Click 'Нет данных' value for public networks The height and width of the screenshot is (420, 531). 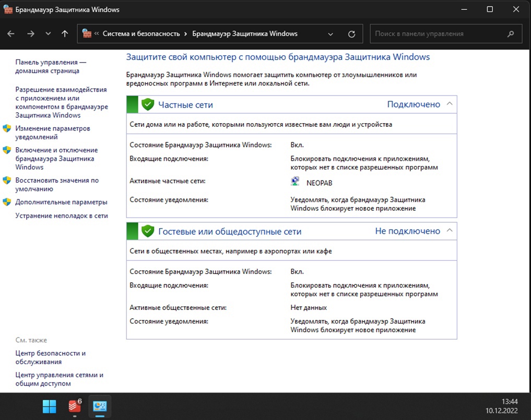tap(309, 308)
